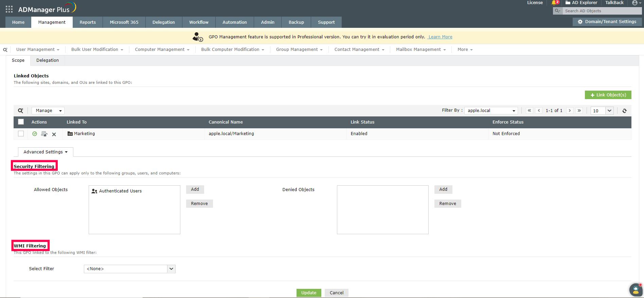Click the GPO info user icon in banner
Viewport: 644px width, 298px height.
click(x=198, y=37)
